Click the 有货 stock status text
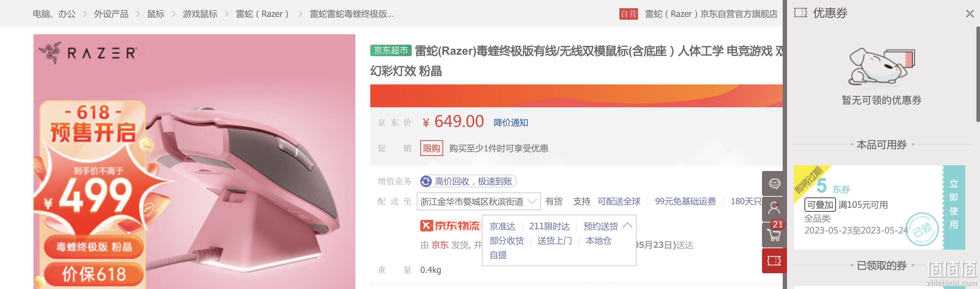The width and height of the screenshot is (980, 289). click(x=554, y=201)
